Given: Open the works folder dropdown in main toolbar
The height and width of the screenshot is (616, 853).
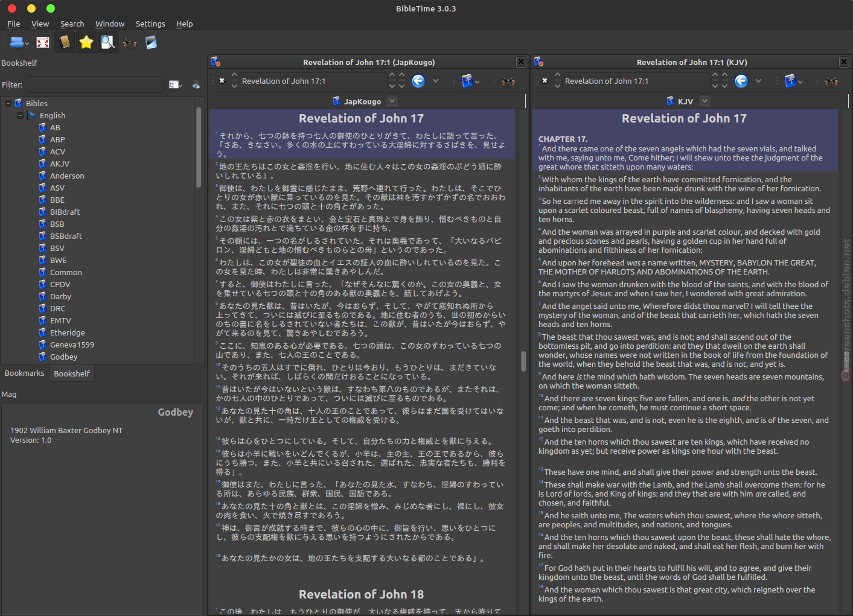Looking at the screenshot, I should point(19,42).
